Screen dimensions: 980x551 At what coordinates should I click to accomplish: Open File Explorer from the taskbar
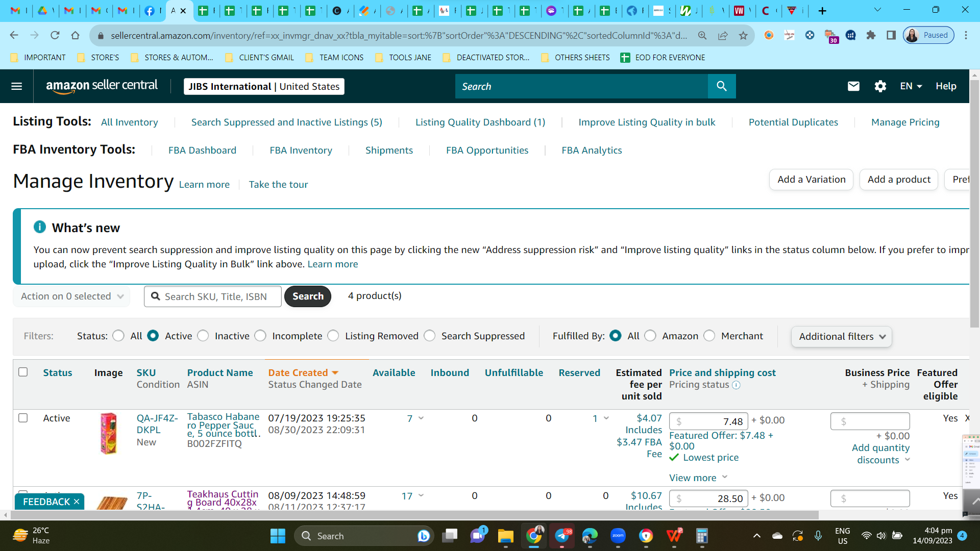[505, 536]
